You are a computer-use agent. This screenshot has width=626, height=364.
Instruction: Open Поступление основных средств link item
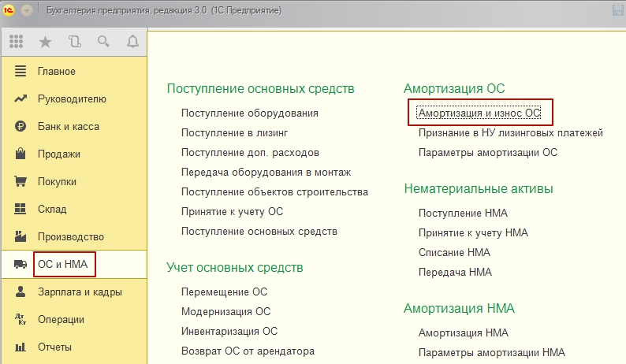pyautogui.click(x=259, y=232)
